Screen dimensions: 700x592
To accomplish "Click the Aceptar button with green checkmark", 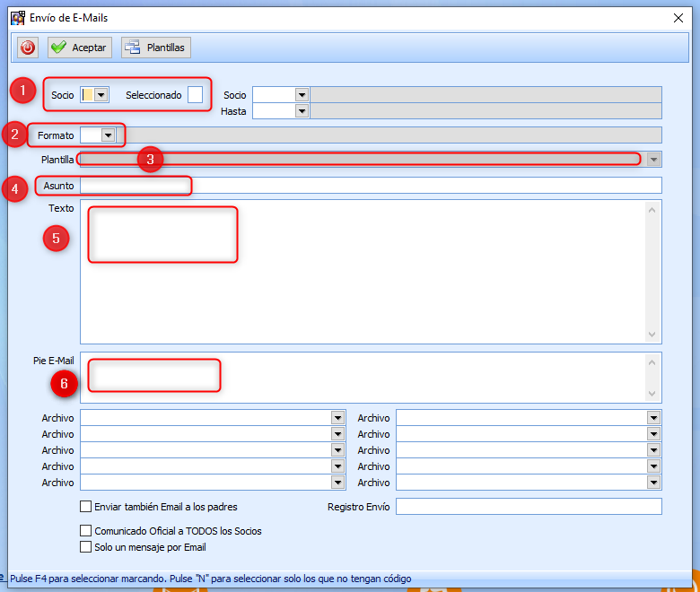I will (x=79, y=48).
